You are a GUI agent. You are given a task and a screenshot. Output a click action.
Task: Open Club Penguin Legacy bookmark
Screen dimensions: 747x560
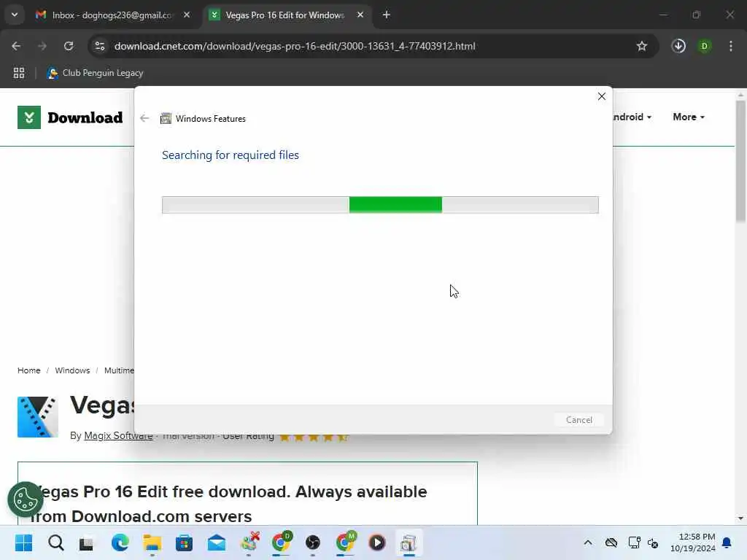95,73
